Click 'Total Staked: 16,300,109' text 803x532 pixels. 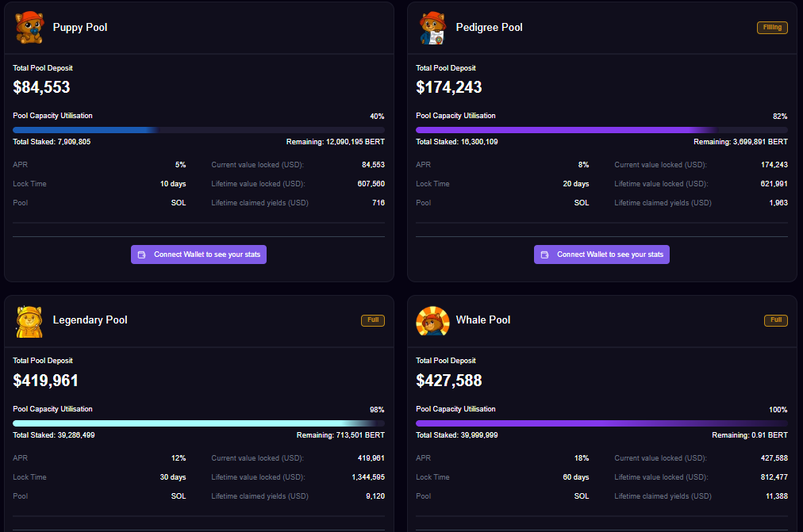[457, 142]
